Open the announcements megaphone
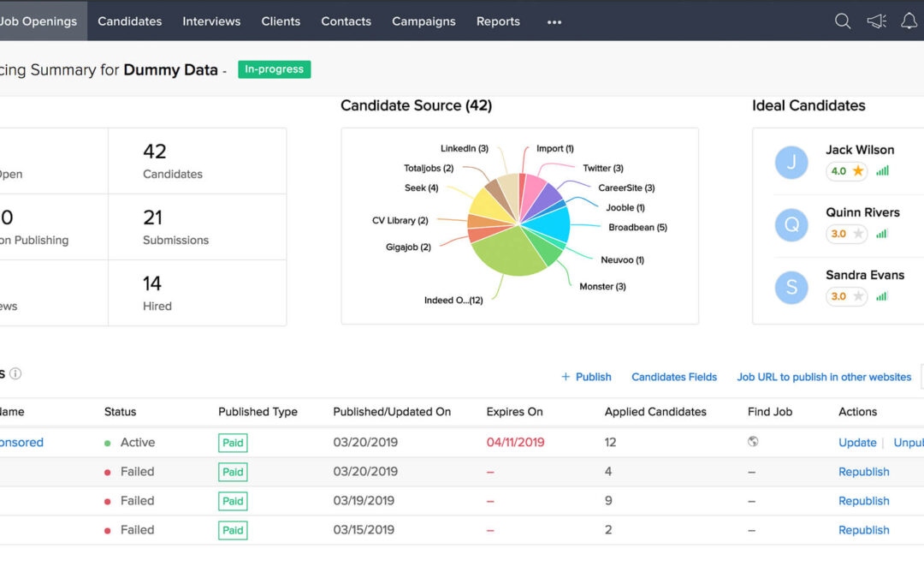 pos(876,21)
